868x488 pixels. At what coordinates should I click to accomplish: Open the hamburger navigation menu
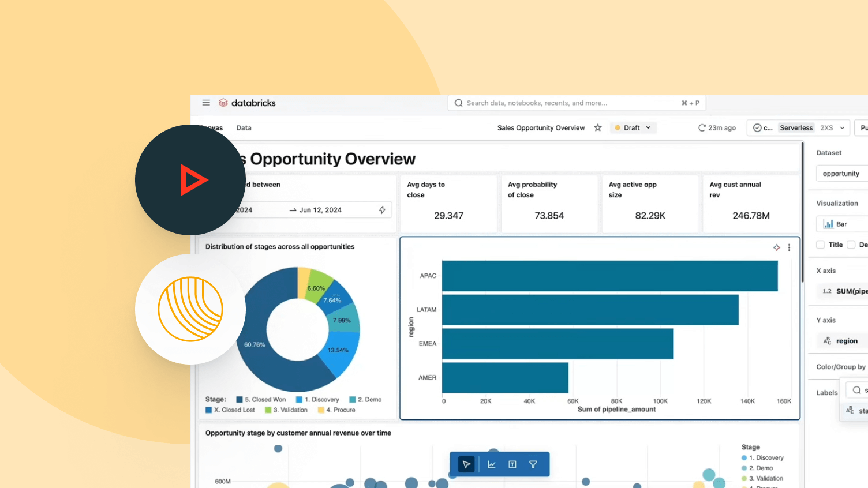[206, 103]
